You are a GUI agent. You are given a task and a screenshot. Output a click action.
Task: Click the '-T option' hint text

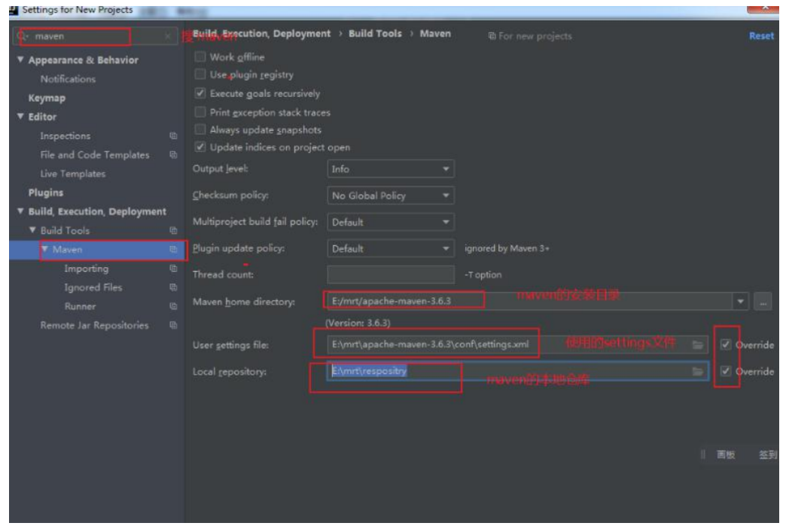[x=483, y=275]
